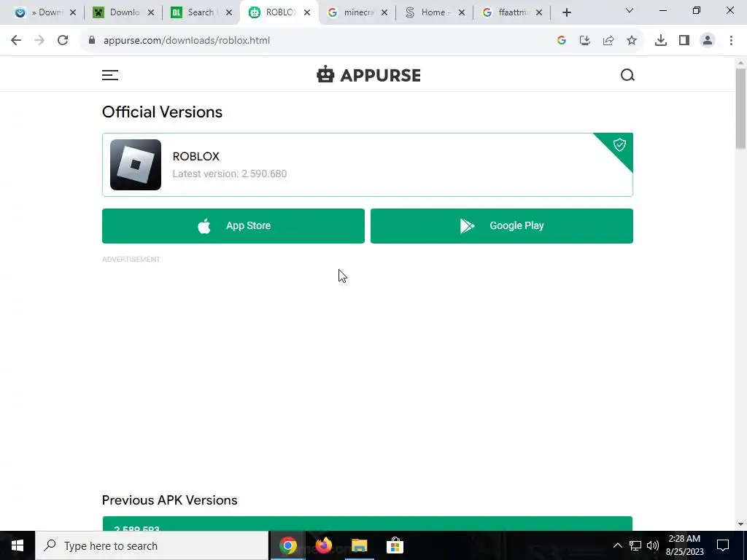
Task: Click the ROBLOX title text
Action: point(196,156)
